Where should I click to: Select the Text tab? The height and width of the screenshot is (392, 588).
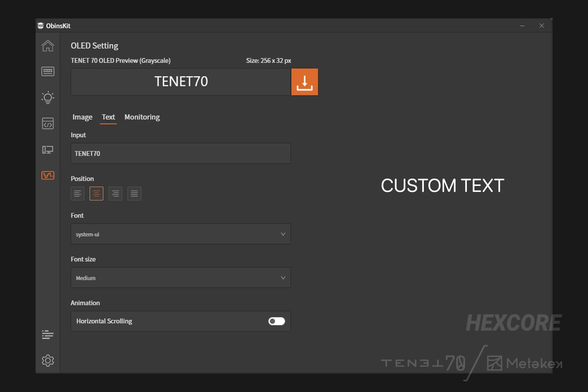coord(108,117)
